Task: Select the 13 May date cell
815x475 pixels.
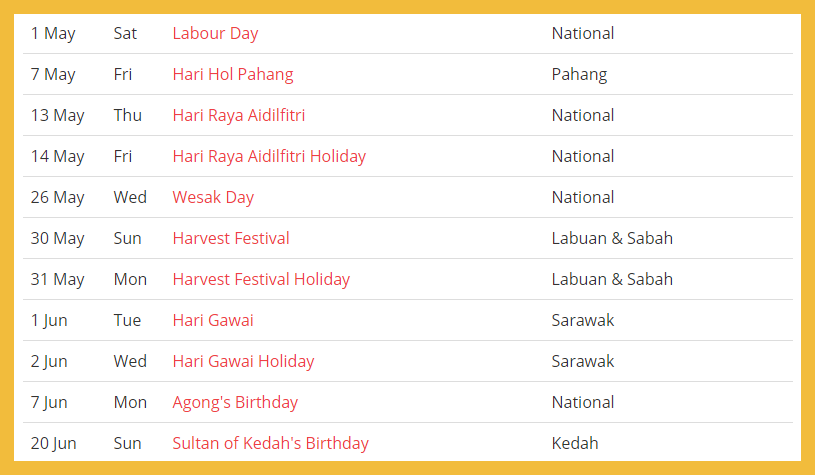Action: point(57,115)
